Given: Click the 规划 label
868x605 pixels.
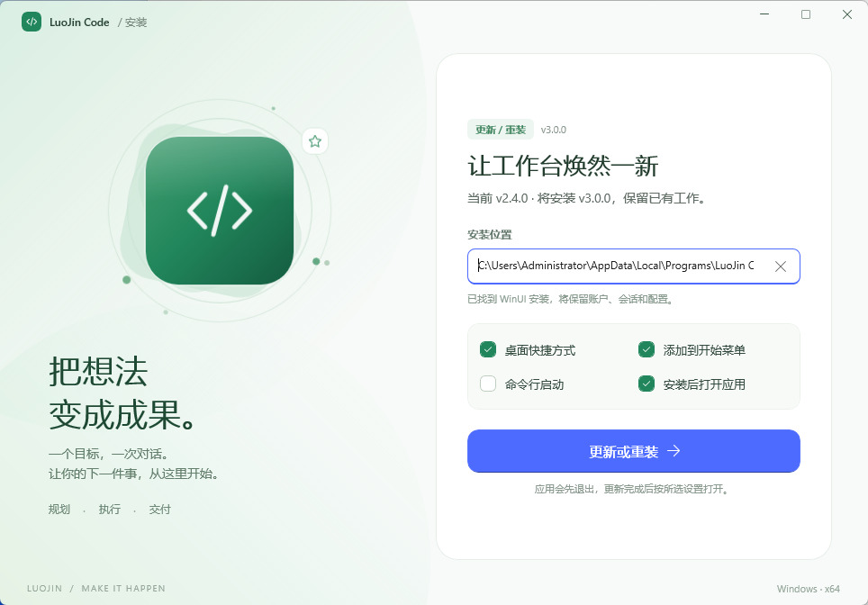Looking at the screenshot, I should coord(59,510).
